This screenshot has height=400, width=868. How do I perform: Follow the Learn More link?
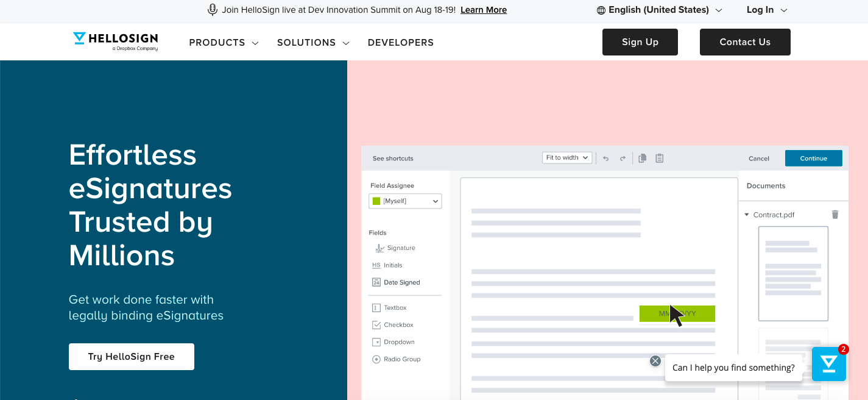[x=484, y=10]
